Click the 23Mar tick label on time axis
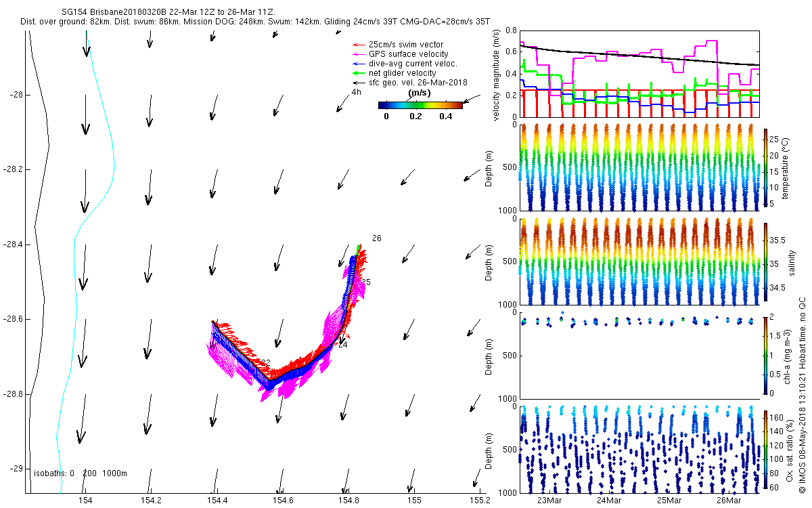Viewport: 812px width, 508px height. point(549,500)
